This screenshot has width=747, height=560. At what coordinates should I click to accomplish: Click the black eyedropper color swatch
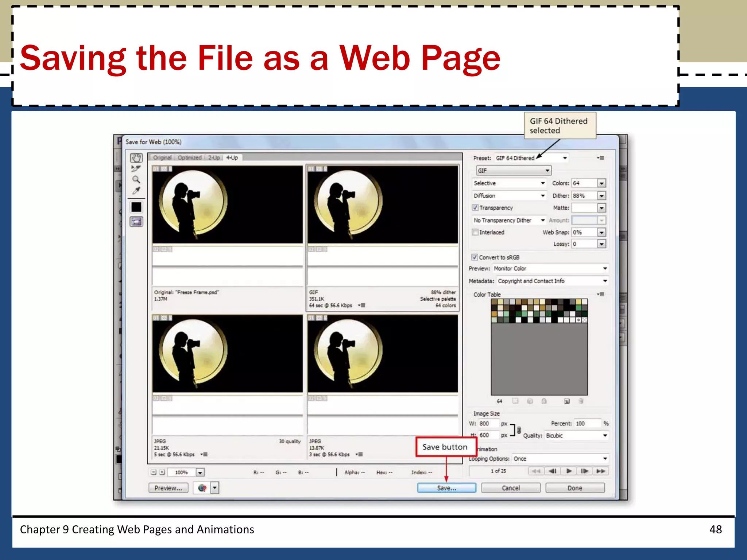pos(136,207)
